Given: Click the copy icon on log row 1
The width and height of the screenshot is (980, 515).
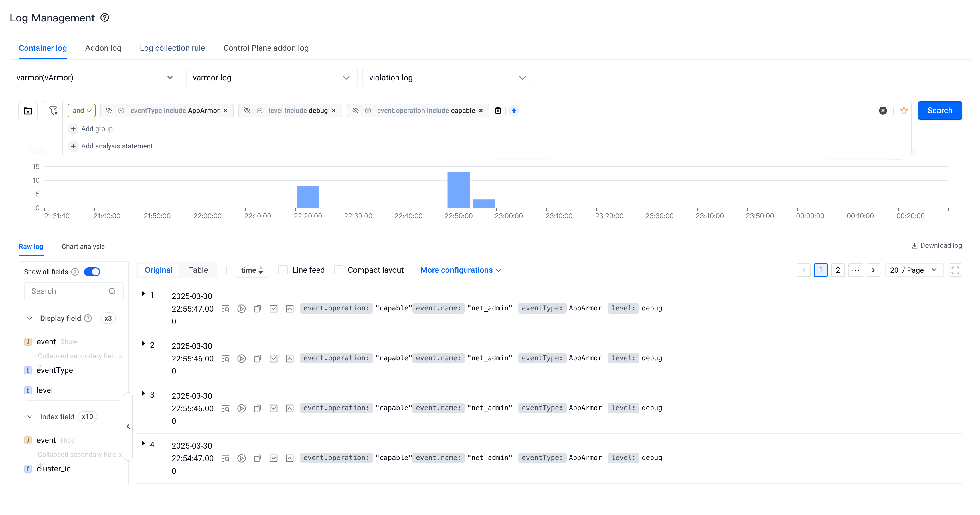Looking at the screenshot, I should [x=258, y=309].
